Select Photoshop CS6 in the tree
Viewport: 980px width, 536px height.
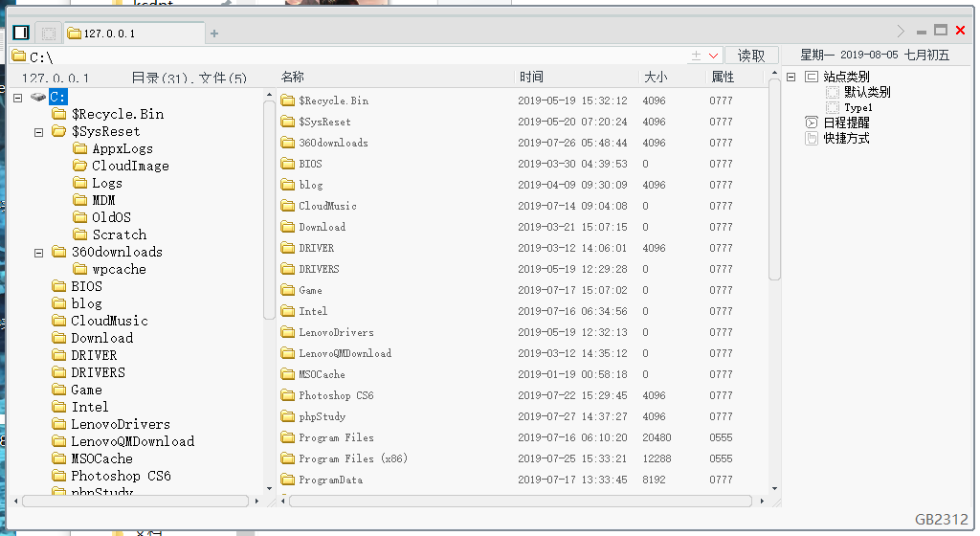121,476
